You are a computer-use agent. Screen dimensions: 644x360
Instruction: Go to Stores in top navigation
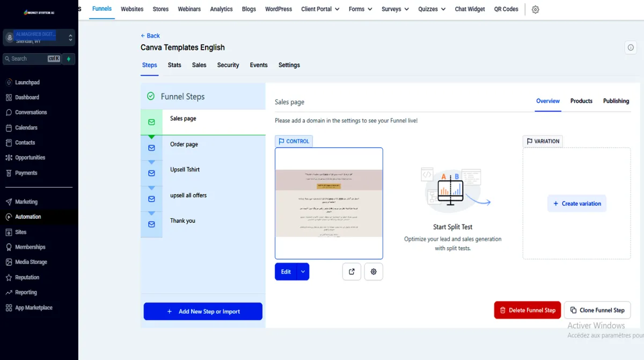160,9
